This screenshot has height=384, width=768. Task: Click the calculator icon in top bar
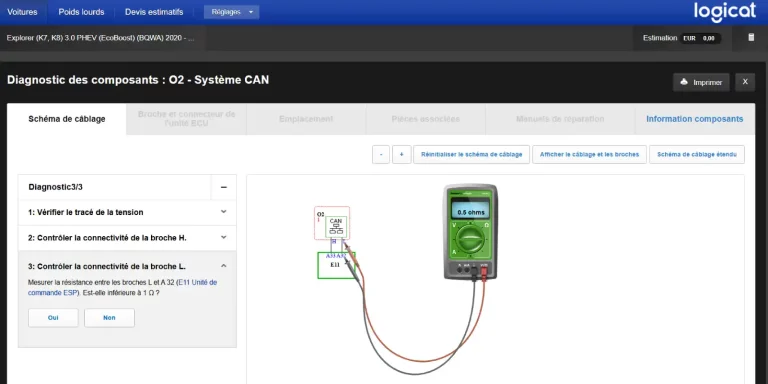pyautogui.click(x=751, y=37)
